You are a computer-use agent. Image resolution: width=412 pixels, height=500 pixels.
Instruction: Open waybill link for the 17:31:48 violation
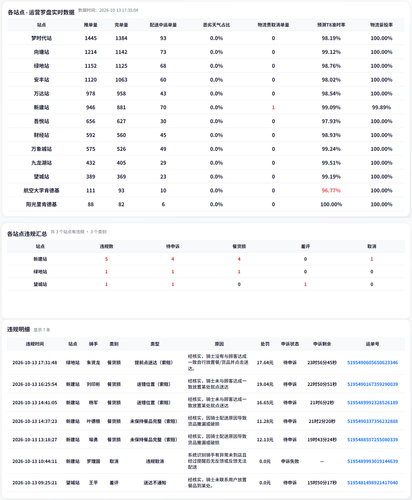(x=372, y=362)
